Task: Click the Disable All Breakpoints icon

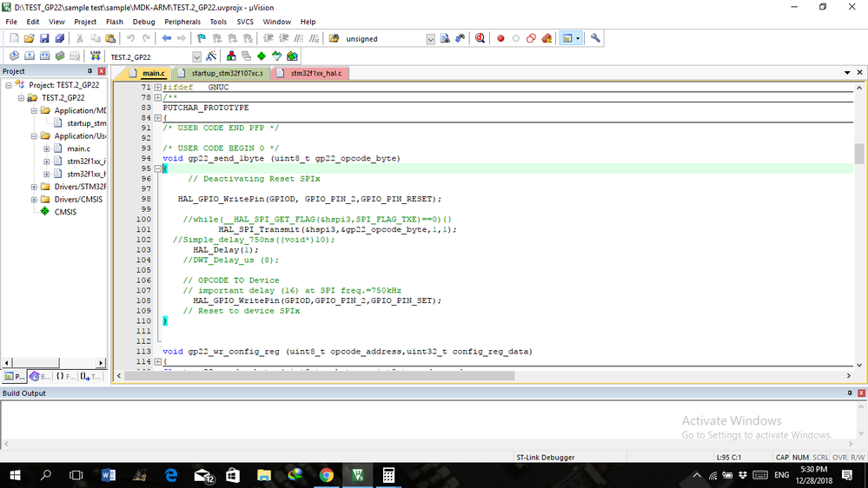Action: (x=532, y=39)
